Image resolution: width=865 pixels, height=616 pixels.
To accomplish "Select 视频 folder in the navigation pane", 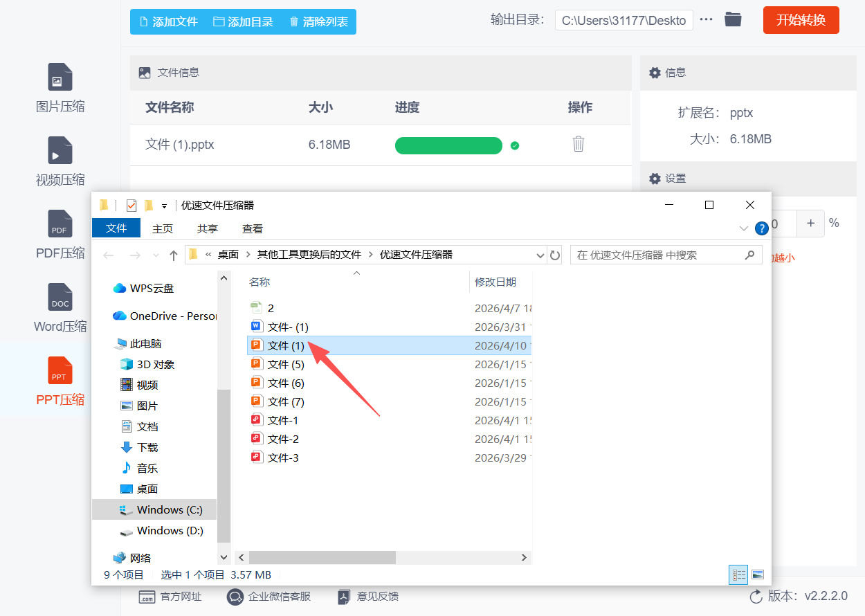I will point(139,385).
